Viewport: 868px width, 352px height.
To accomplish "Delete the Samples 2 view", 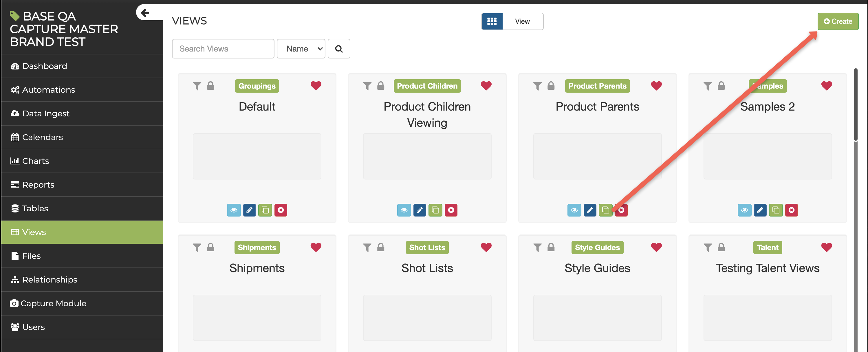I will (791, 210).
